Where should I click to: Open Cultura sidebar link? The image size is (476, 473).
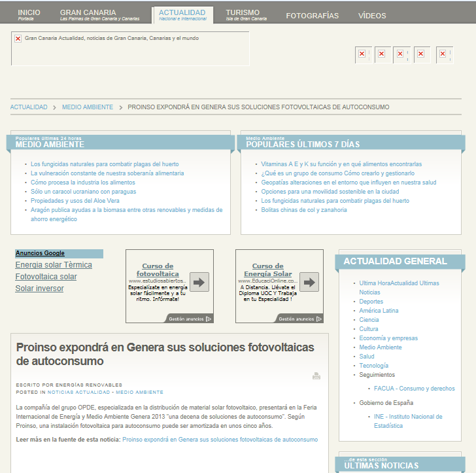[369, 328]
